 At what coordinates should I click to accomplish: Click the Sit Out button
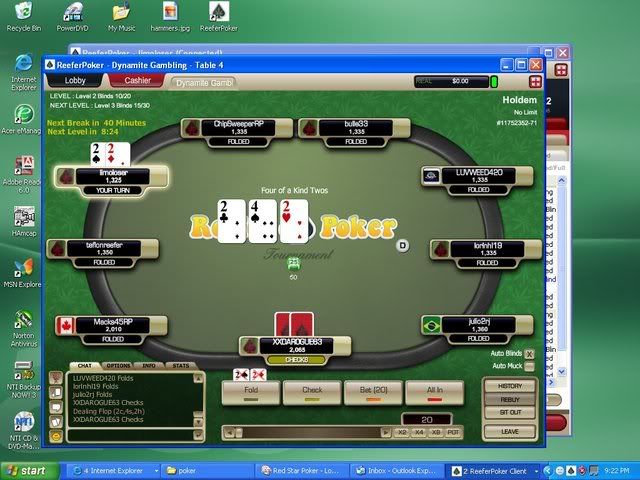click(510, 413)
